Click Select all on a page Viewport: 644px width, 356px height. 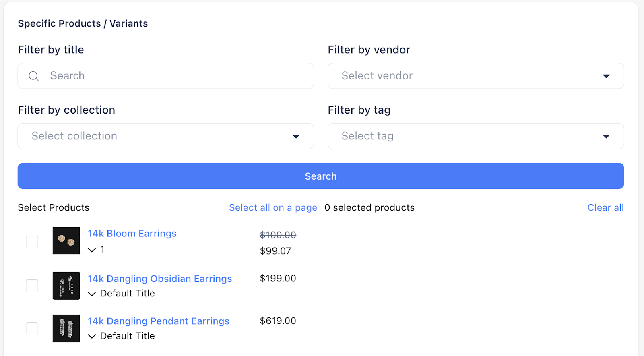273,208
